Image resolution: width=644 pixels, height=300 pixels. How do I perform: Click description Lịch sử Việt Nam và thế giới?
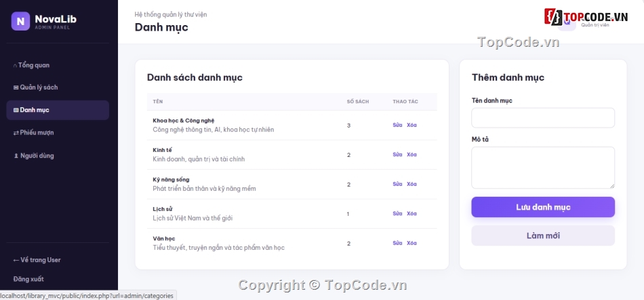click(193, 219)
